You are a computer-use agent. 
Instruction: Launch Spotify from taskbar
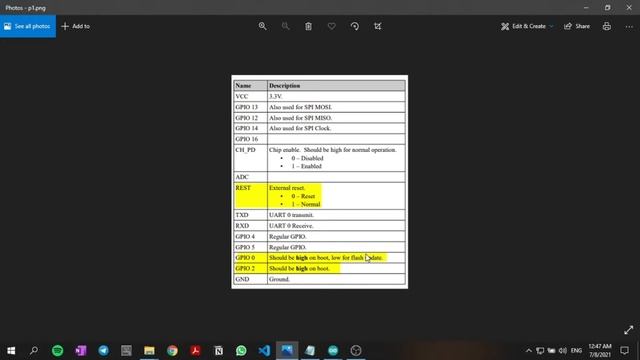[58, 350]
